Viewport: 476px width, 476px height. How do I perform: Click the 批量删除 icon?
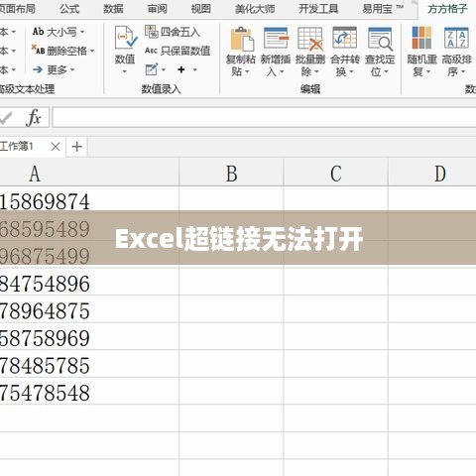click(x=310, y=39)
